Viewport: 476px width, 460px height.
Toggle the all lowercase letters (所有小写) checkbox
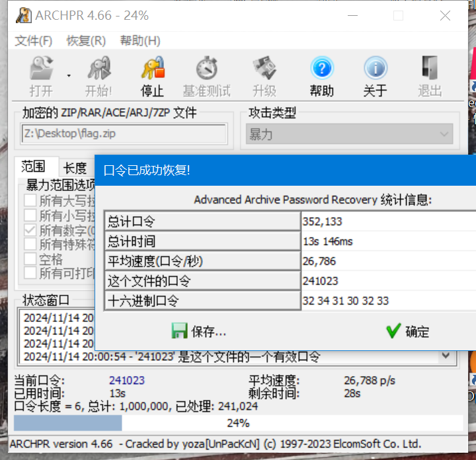(x=30, y=215)
